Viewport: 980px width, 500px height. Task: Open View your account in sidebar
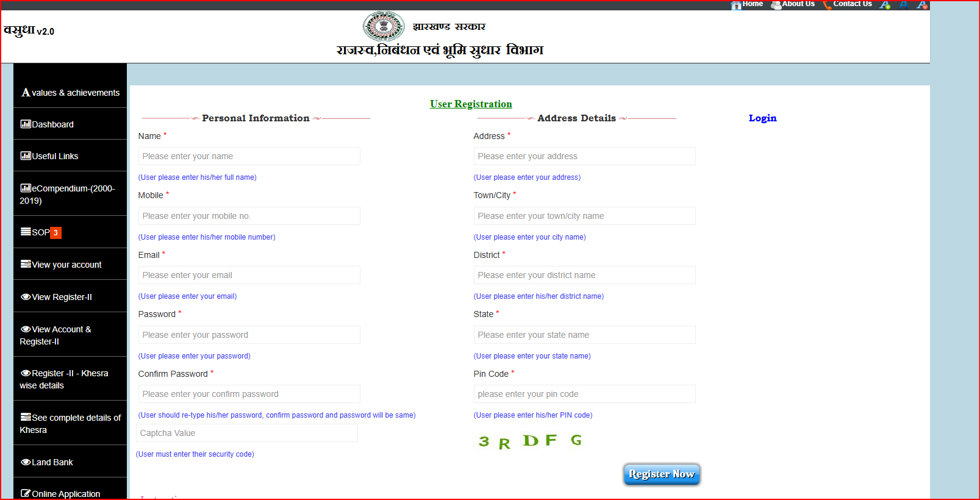coord(66,265)
